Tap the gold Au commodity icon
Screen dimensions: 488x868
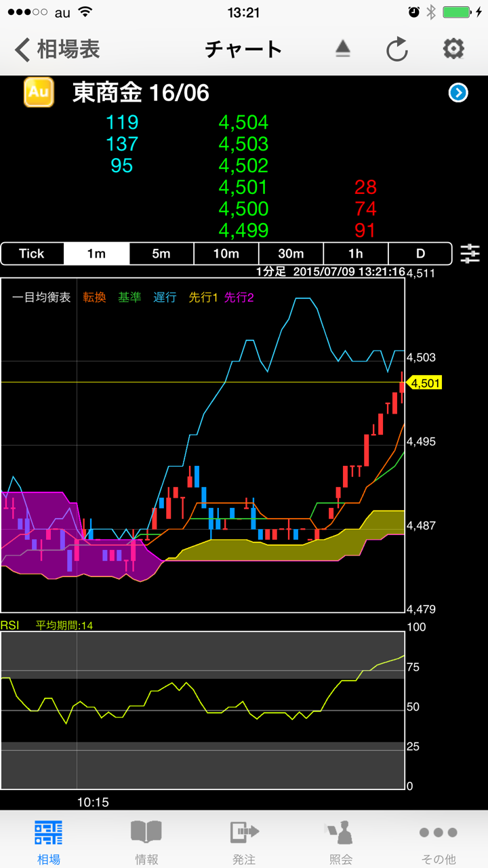click(x=39, y=92)
